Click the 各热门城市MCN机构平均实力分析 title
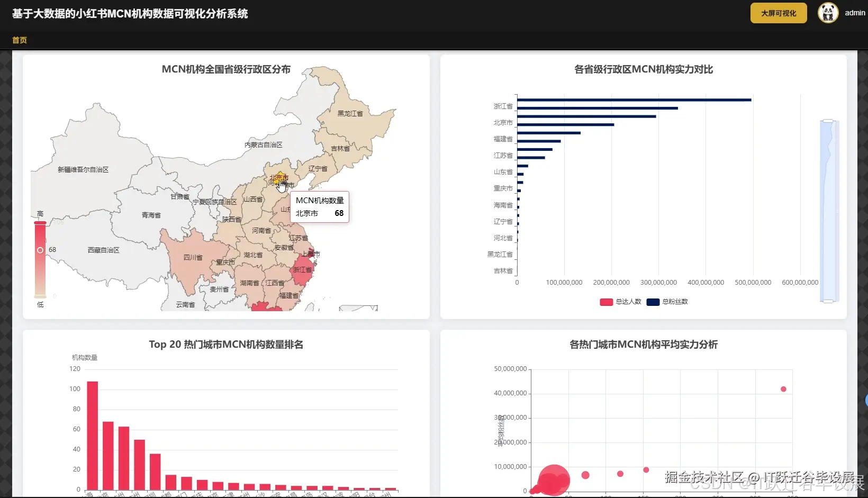Image resolution: width=868 pixels, height=498 pixels. tap(644, 345)
